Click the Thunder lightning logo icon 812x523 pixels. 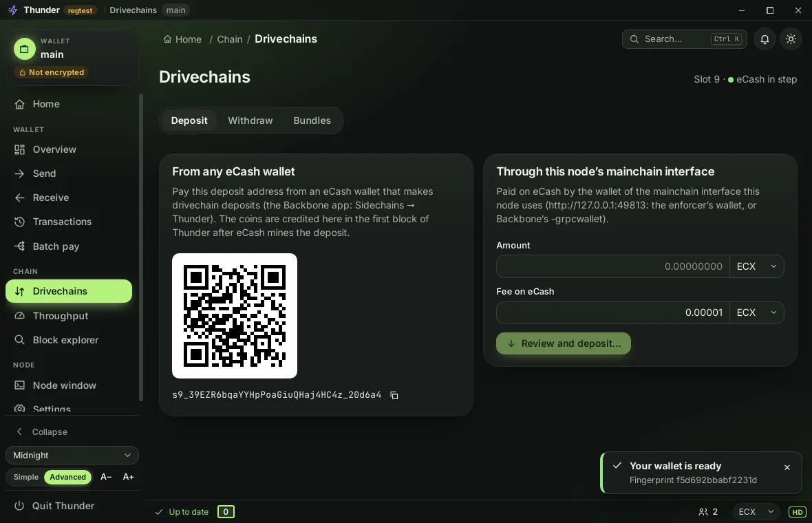[13, 10]
